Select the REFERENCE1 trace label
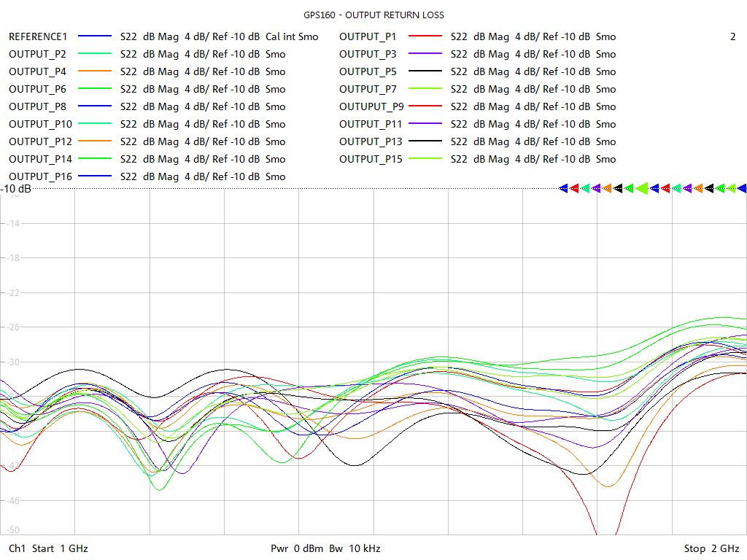 point(38,36)
